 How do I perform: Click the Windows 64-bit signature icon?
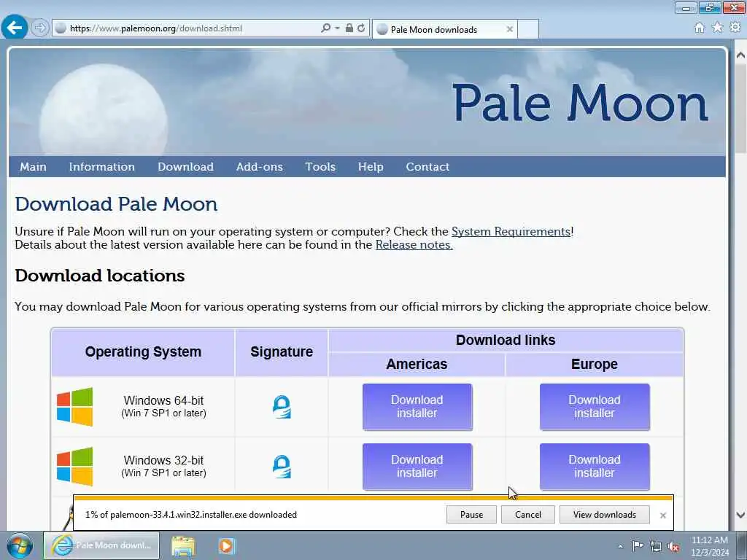pyautogui.click(x=282, y=407)
